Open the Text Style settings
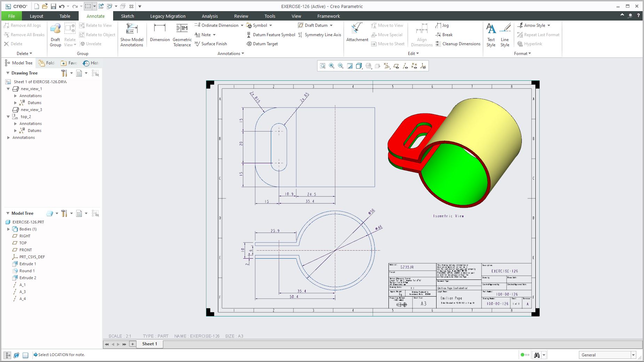 pos(491,35)
